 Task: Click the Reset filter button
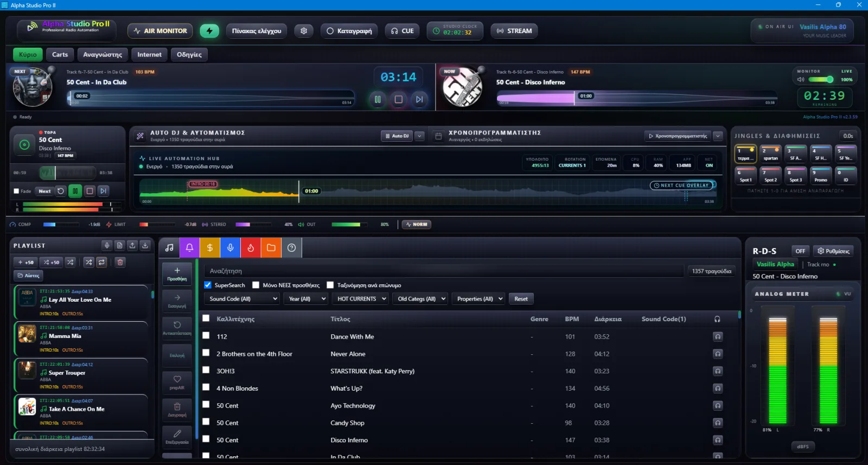[521, 298]
